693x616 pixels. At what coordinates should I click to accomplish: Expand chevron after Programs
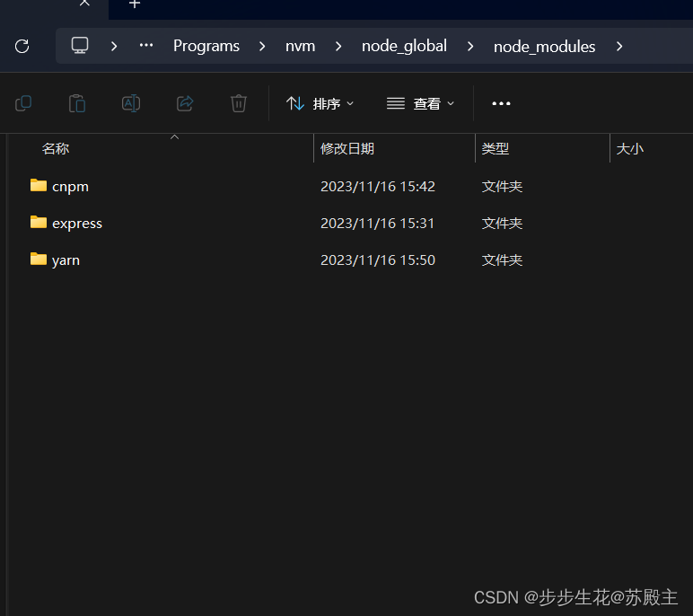coord(262,46)
